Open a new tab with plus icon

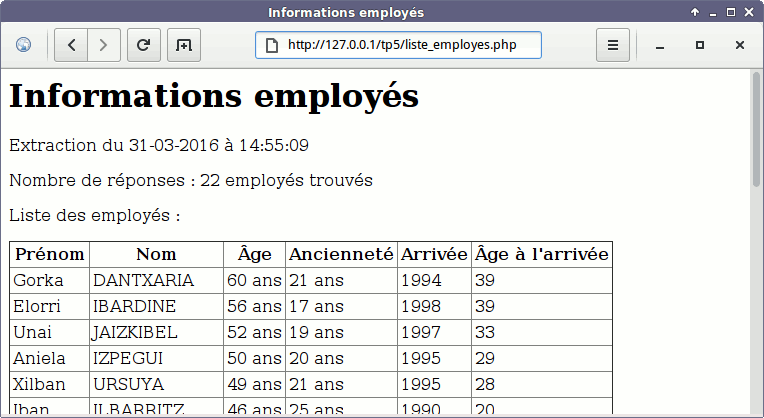[184, 45]
